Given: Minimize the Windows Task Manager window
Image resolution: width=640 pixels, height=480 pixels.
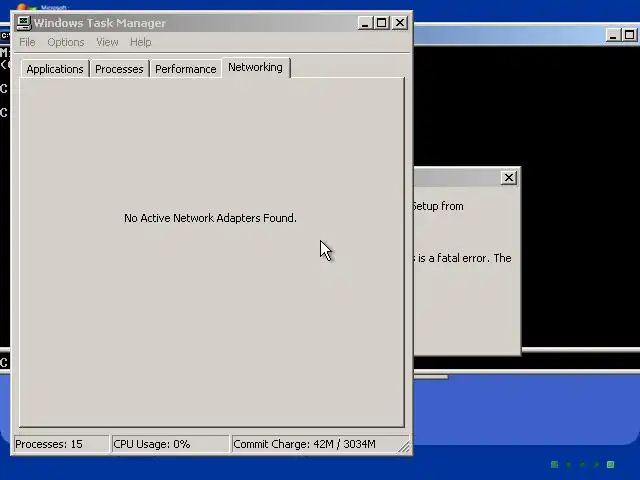Looking at the screenshot, I should tap(365, 23).
